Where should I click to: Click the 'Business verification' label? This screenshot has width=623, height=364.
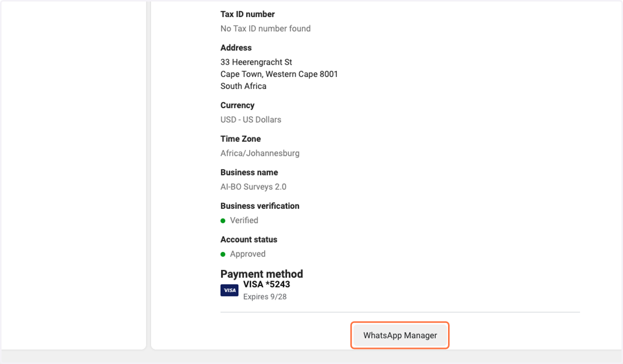pyautogui.click(x=260, y=206)
